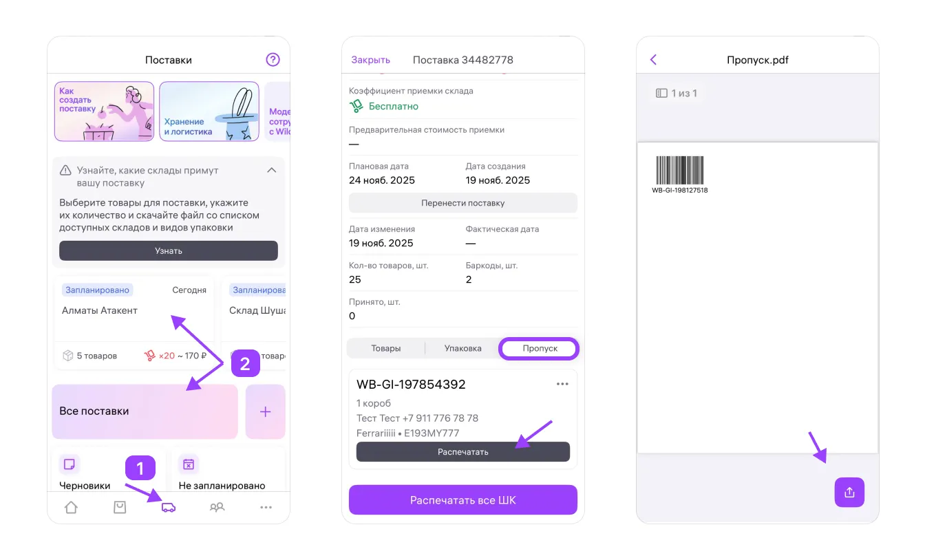The image size is (925, 560).
Task: Switch to the Упаковка tab
Action: pos(463,349)
